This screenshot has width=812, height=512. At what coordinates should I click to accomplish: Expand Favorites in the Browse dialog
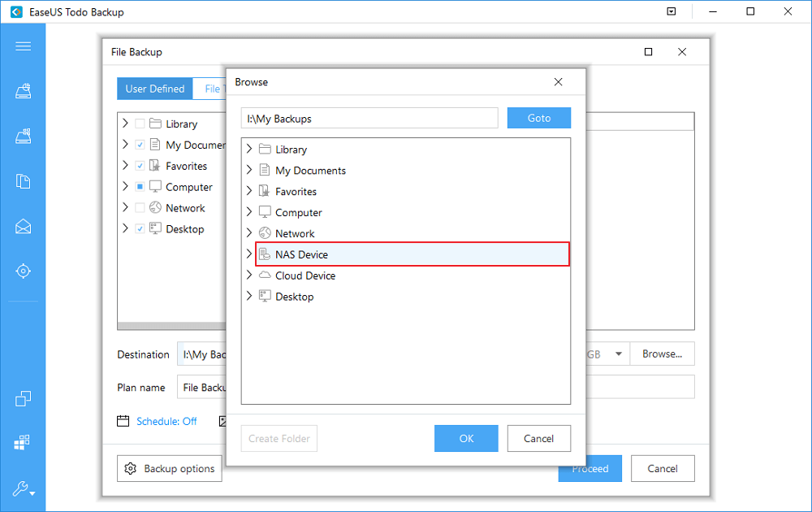(249, 191)
